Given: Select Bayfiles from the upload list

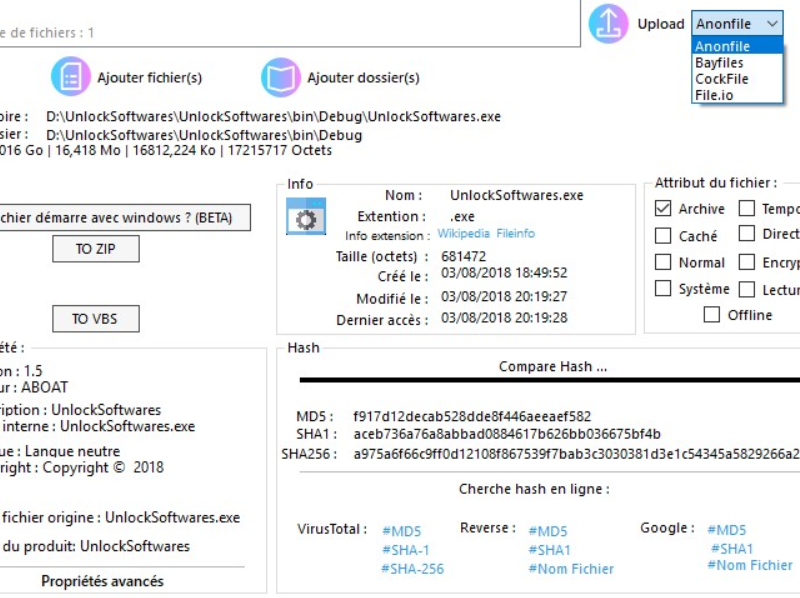Looking at the screenshot, I should (719, 63).
